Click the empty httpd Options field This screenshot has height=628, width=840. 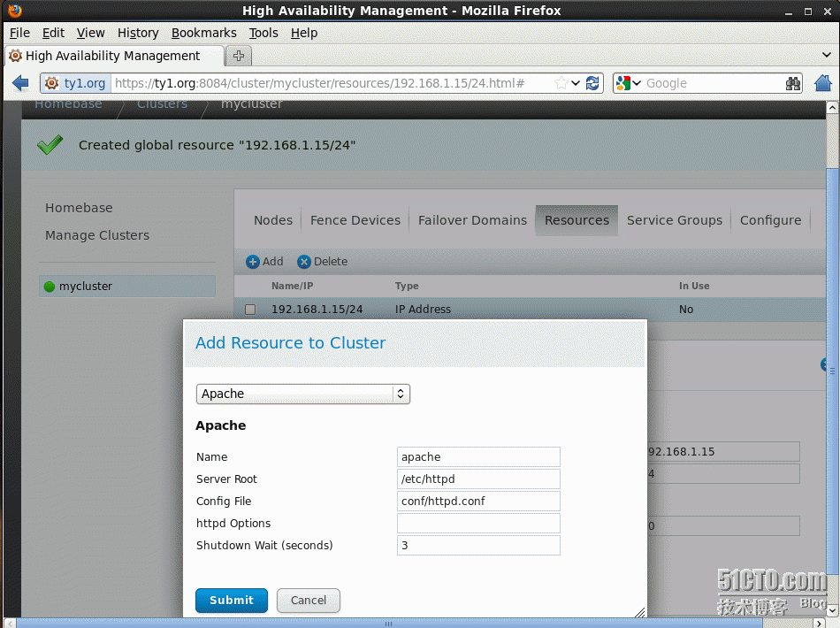tap(478, 523)
